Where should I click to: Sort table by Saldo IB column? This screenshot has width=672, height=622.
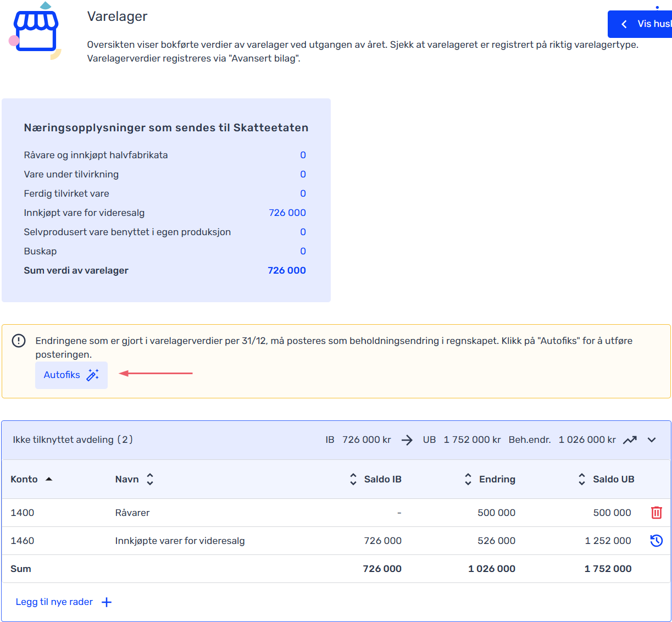point(353,479)
